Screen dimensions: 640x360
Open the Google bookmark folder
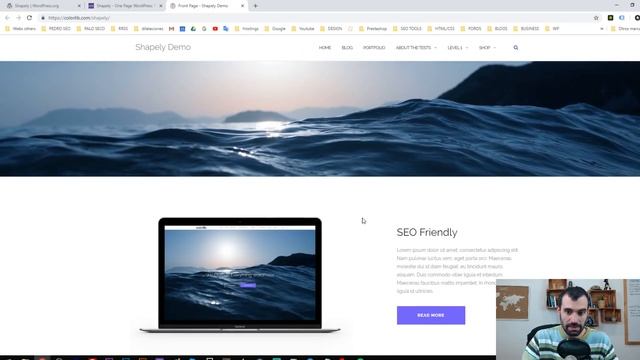(x=275, y=29)
